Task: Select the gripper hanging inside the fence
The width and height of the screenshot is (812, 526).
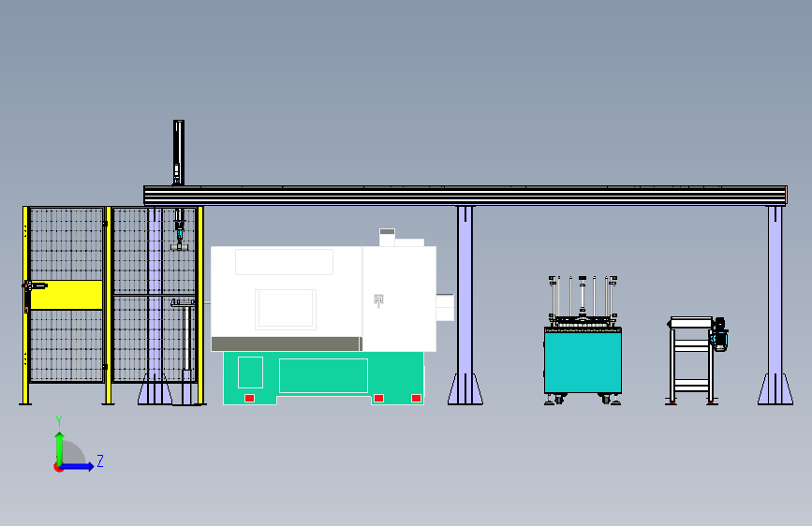Action: 179,230
